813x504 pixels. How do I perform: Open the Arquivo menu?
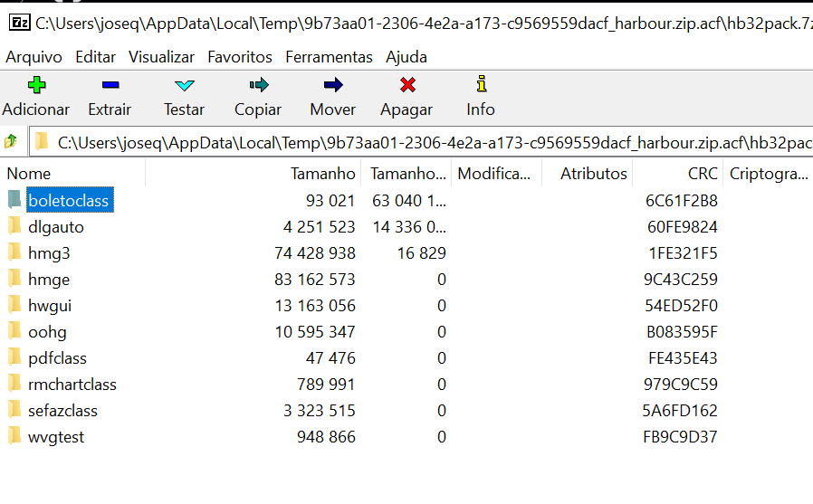[x=33, y=57]
